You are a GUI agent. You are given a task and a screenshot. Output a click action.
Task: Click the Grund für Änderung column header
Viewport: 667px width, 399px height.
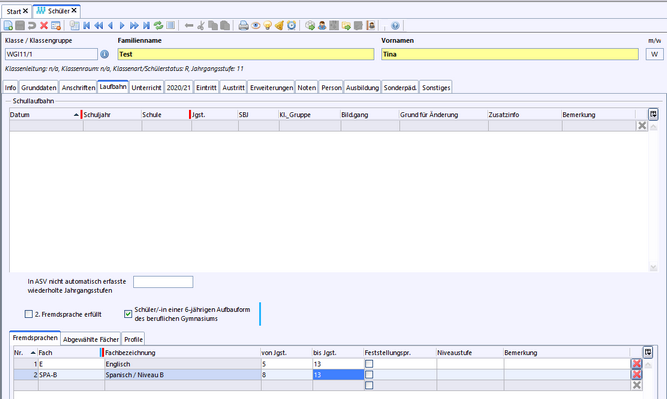443,114
